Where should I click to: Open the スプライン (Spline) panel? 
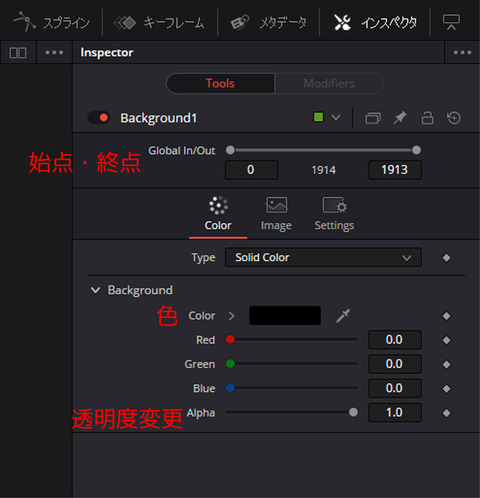point(52,23)
